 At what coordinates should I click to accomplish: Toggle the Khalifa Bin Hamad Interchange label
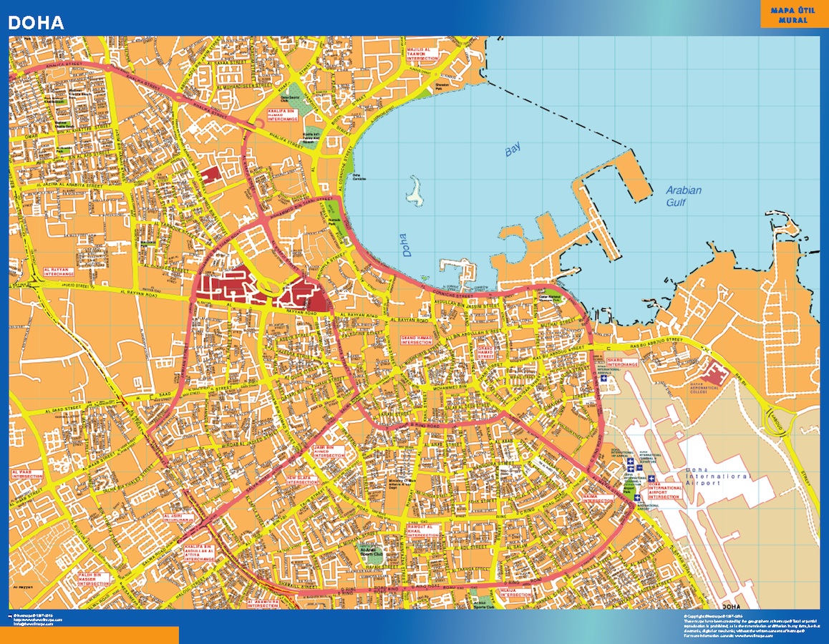click(x=281, y=115)
